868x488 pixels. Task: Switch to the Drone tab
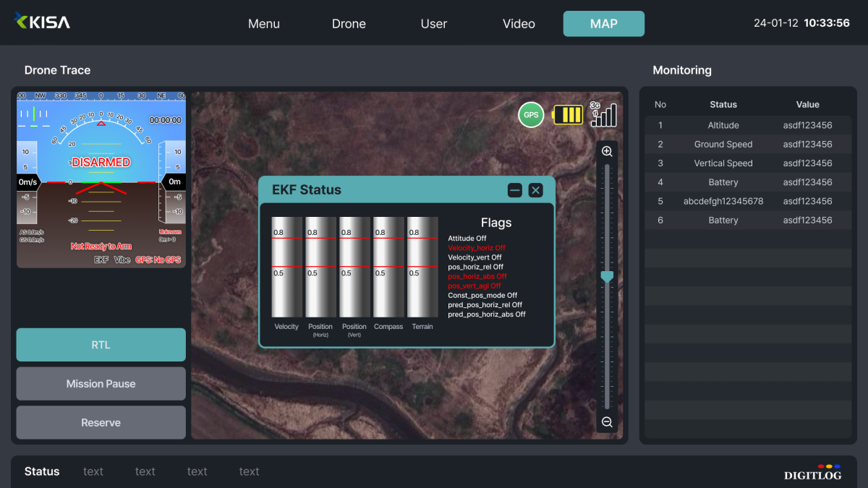point(349,24)
